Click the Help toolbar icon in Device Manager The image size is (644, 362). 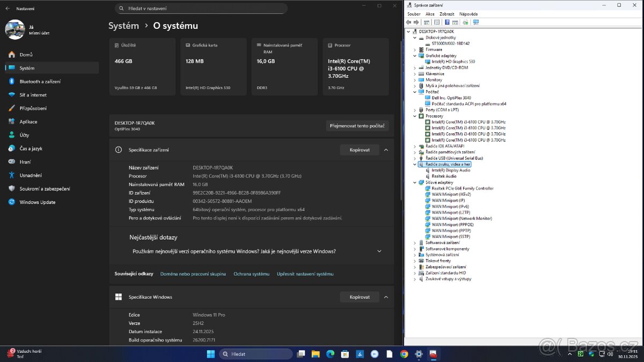tap(447, 22)
